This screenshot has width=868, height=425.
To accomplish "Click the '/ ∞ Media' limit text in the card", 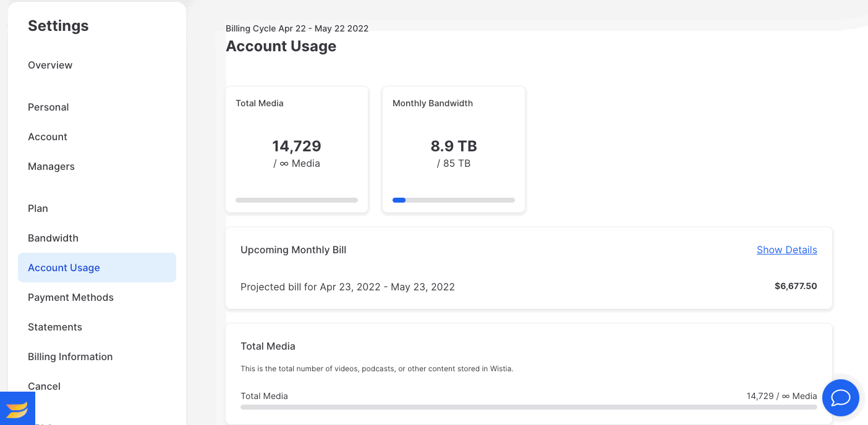I will point(297,164).
